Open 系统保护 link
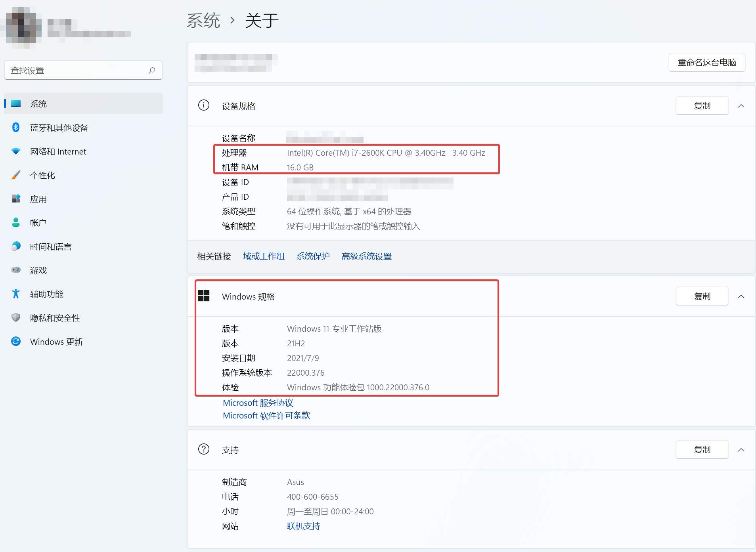Screen dimensions: 756x552 click(x=313, y=256)
